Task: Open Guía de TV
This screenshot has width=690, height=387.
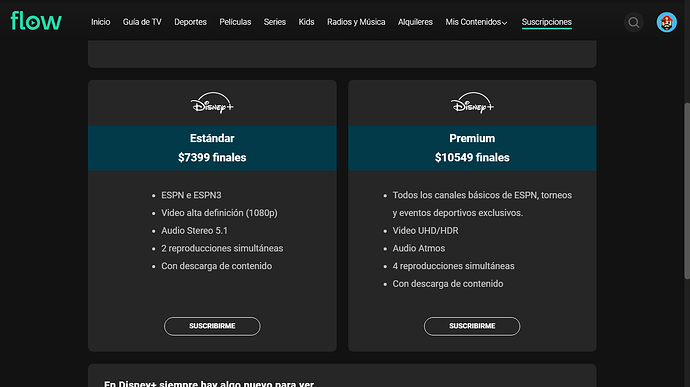Action: (142, 22)
